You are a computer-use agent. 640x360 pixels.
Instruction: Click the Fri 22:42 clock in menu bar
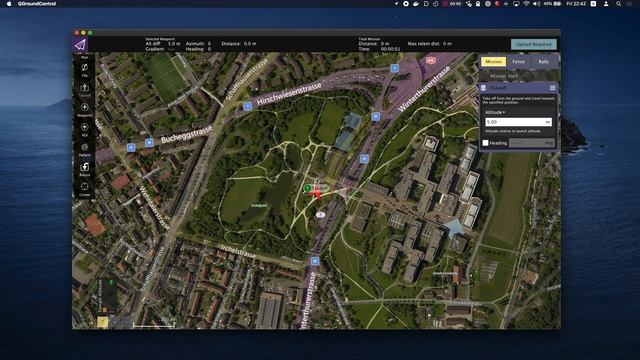coord(576,4)
